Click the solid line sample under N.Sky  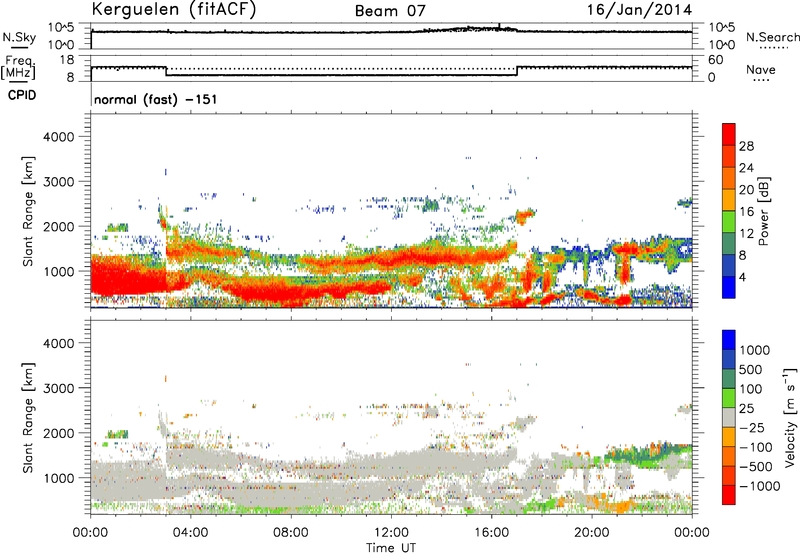tap(19, 48)
